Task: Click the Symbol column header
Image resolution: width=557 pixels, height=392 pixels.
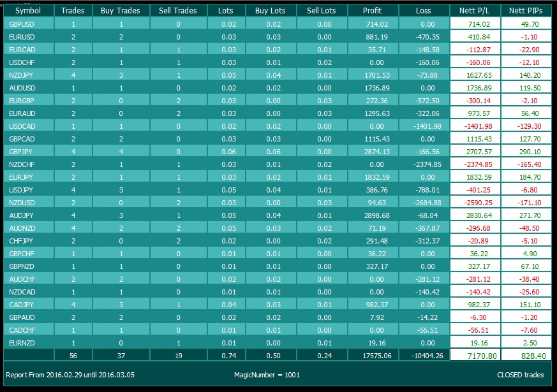Action: pos(29,11)
